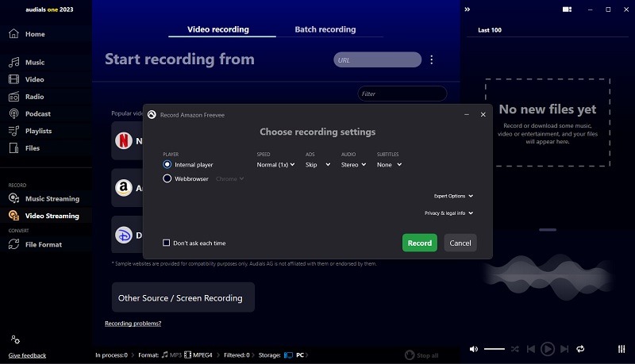Image resolution: width=635 pixels, height=364 pixels.
Task: Click the MP3 audio format in status bar
Action: click(171, 355)
